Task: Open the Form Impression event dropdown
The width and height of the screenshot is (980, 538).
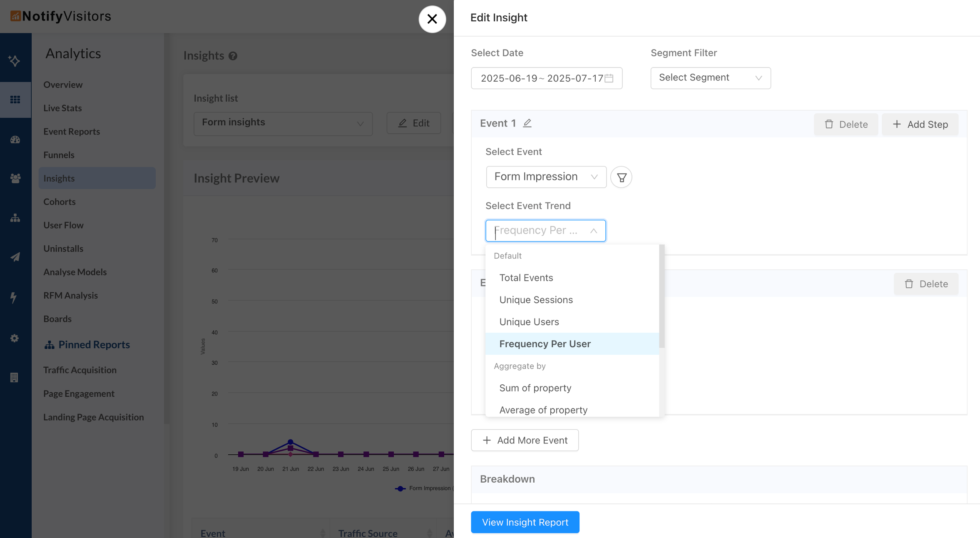Action: (x=546, y=177)
